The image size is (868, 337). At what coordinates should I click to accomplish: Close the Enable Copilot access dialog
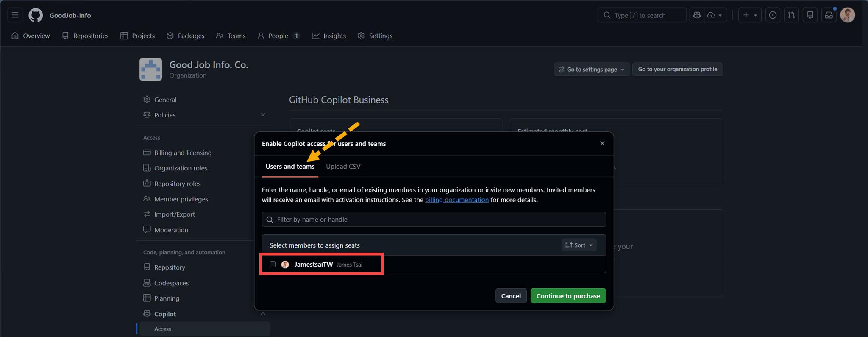(x=602, y=143)
